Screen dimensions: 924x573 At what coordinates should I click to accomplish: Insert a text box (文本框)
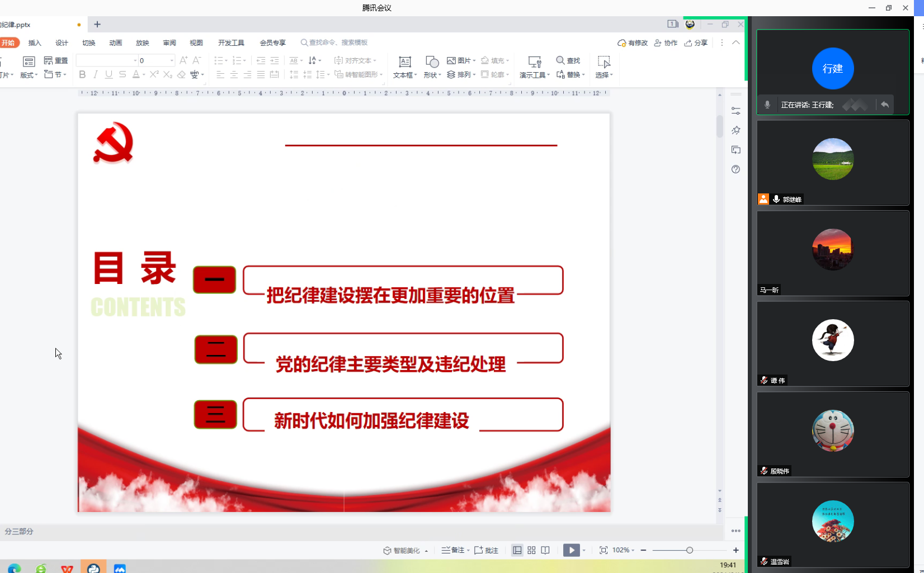404,67
